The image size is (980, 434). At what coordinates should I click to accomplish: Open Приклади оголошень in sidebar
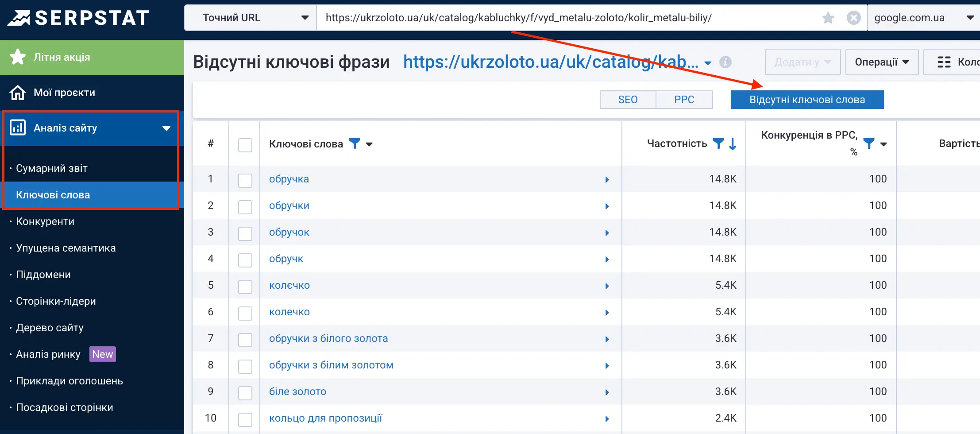[x=69, y=381]
